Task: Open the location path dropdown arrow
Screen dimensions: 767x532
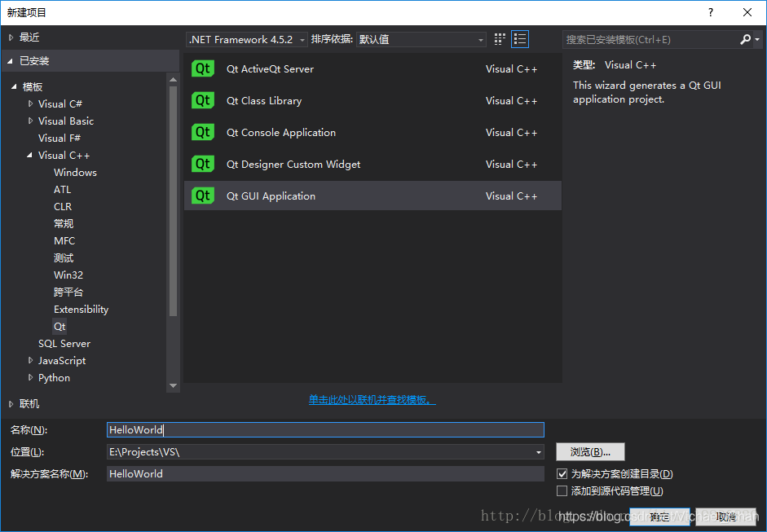Action: click(x=539, y=452)
